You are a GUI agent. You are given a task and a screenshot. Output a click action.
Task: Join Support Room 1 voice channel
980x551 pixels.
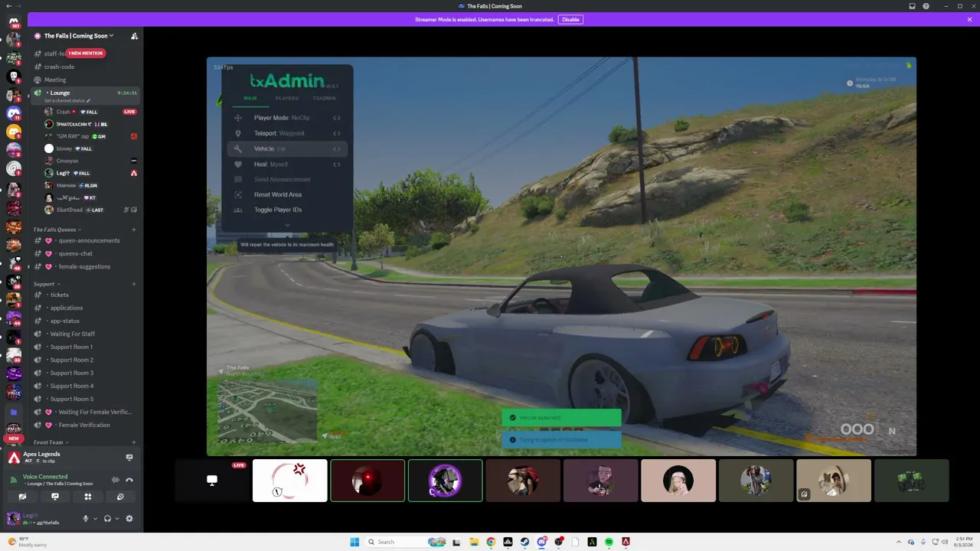[84, 347]
